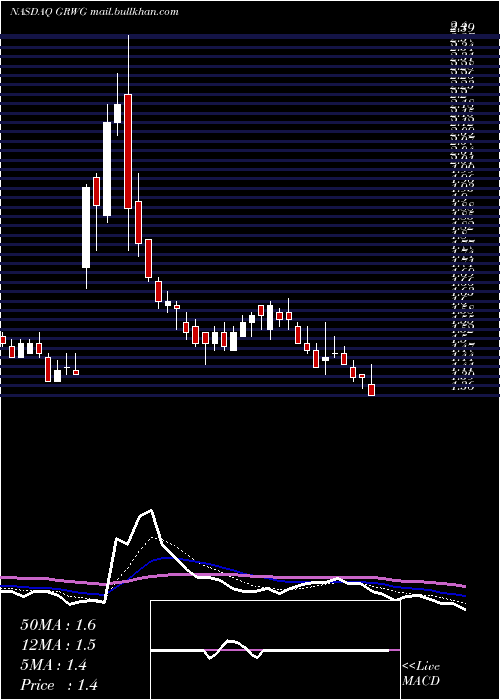Select the 12MA : 1.5 label
500x700 pixels.
(58, 645)
